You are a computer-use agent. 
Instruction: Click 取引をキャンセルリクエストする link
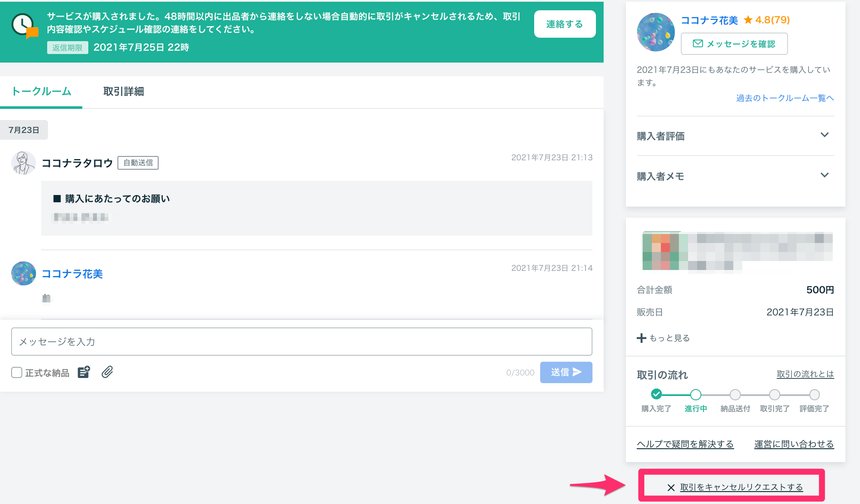tap(741, 487)
